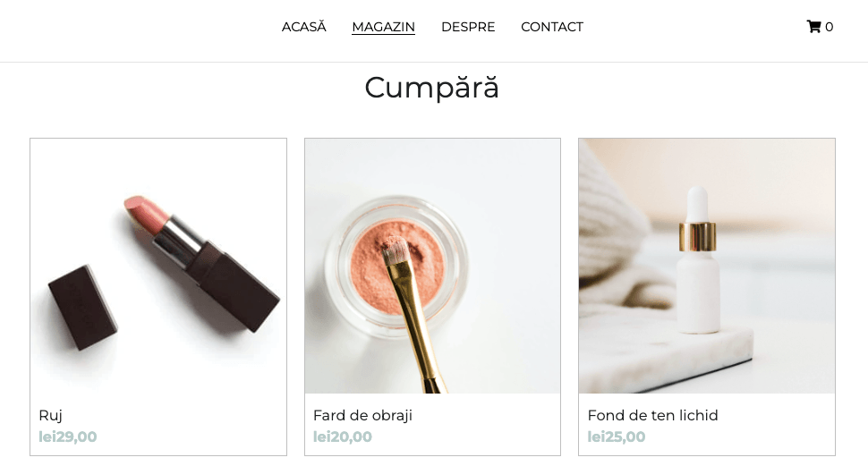
Task: View the blush powder product image
Action: click(432, 266)
